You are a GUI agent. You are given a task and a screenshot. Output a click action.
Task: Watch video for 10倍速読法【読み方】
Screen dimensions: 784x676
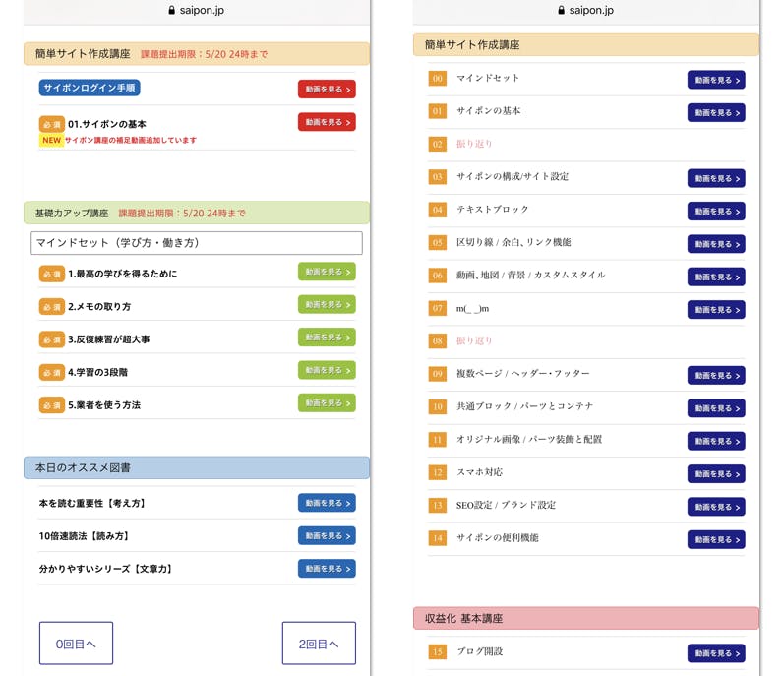[x=327, y=535]
